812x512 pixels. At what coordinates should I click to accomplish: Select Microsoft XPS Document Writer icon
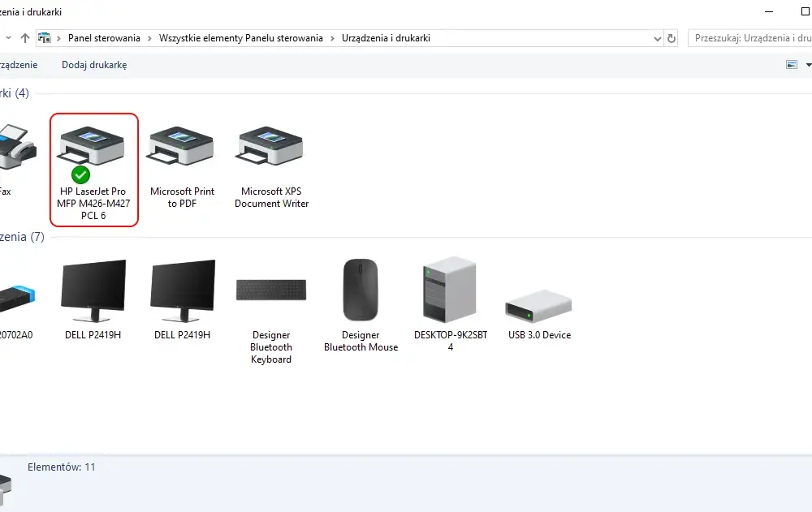271,166
